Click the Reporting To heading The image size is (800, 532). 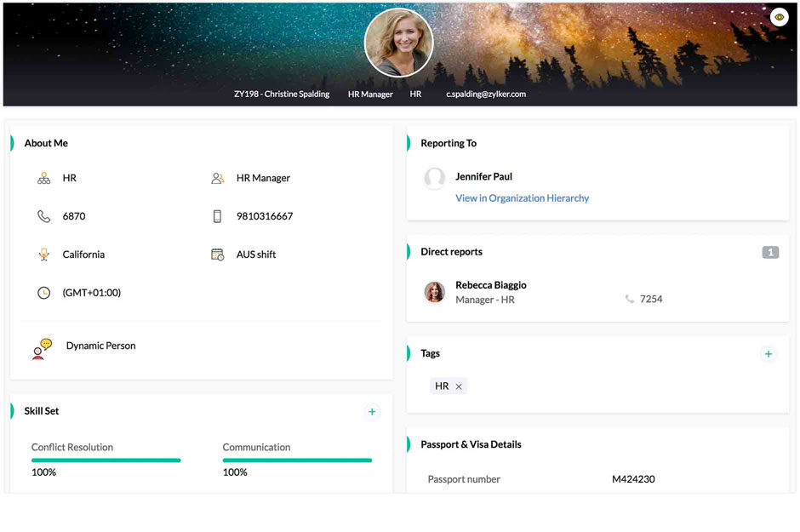(x=449, y=143)
